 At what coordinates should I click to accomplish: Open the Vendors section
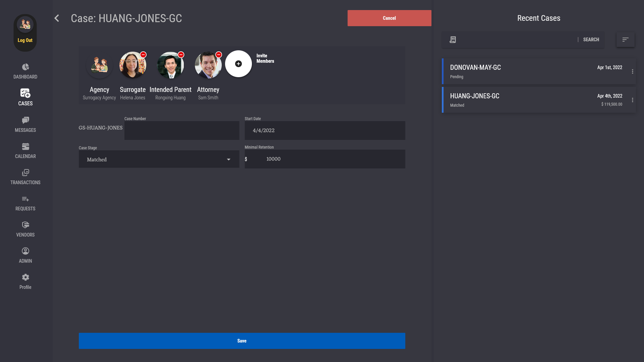tap(25, 229)
